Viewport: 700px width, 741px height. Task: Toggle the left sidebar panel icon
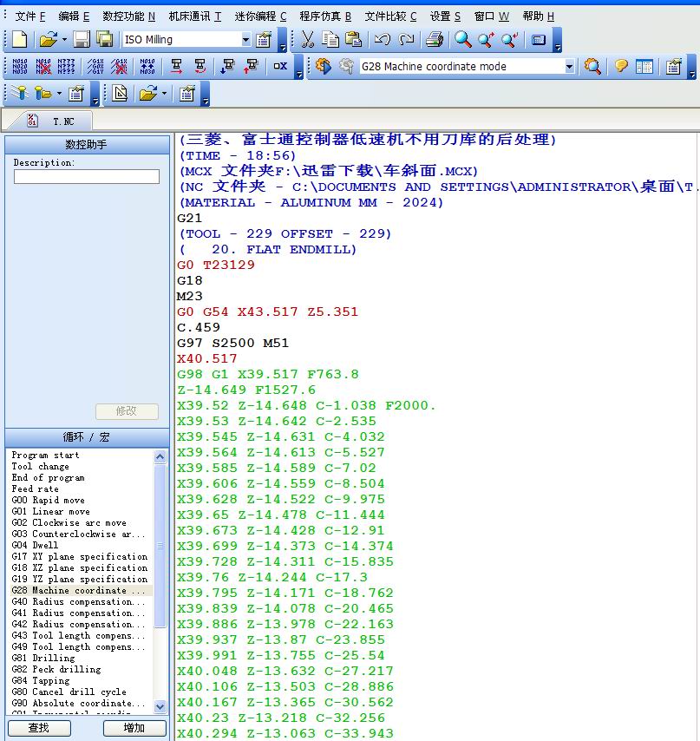(x=644, y=67)
